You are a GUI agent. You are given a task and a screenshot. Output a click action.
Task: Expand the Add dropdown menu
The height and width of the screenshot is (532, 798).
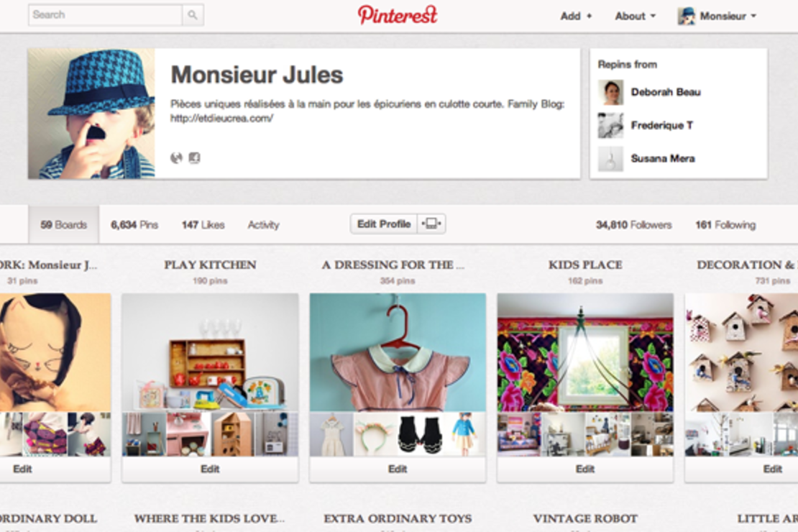point(576,17)
